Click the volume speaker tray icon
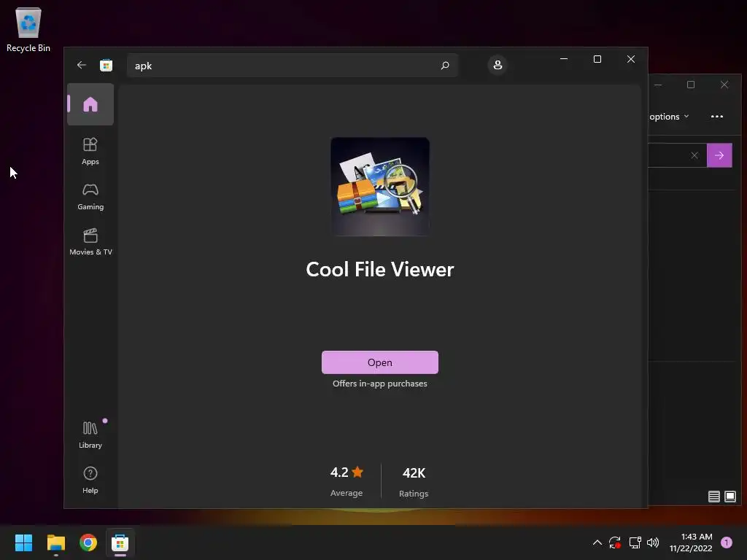This screenshot has height=560, width=747. coord(653,542)
